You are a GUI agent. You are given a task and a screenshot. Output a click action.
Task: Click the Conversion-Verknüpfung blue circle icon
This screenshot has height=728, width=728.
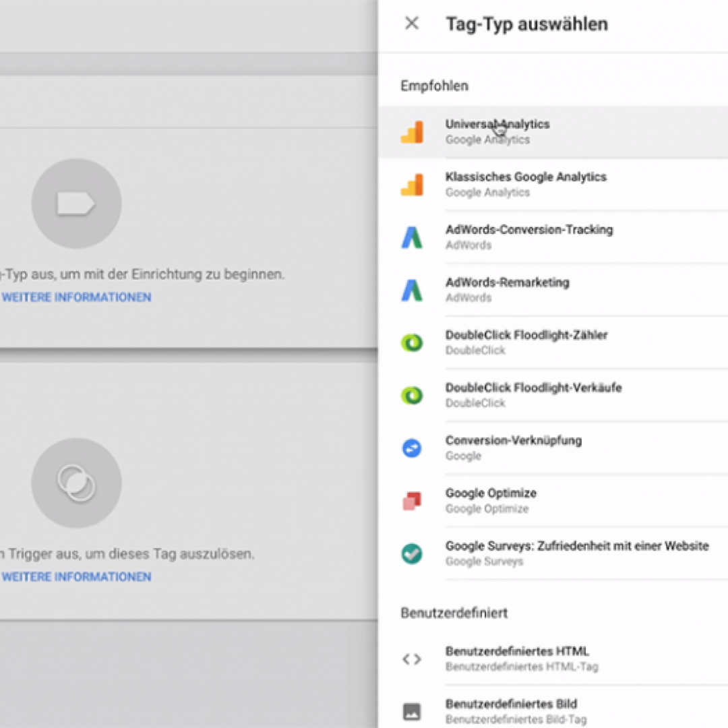click(x=412, y=448)
